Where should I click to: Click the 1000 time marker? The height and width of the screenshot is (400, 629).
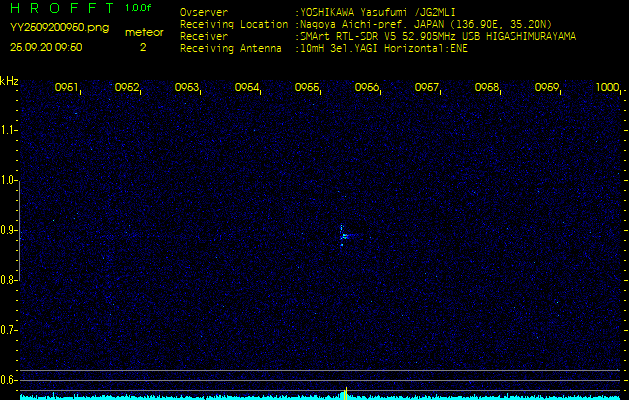(607, 87)
